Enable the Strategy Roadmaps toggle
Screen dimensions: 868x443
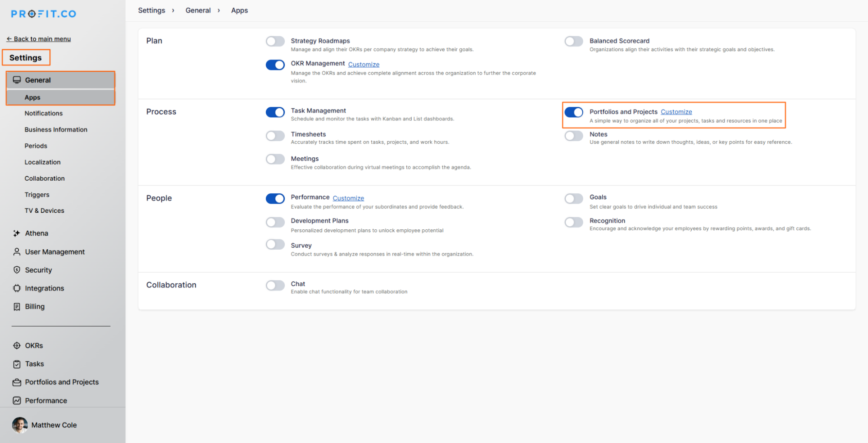tap(275, 41)
